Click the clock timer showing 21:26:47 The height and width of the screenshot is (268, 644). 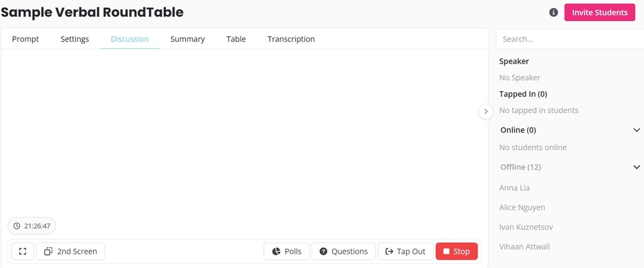[x=32, y=226]
